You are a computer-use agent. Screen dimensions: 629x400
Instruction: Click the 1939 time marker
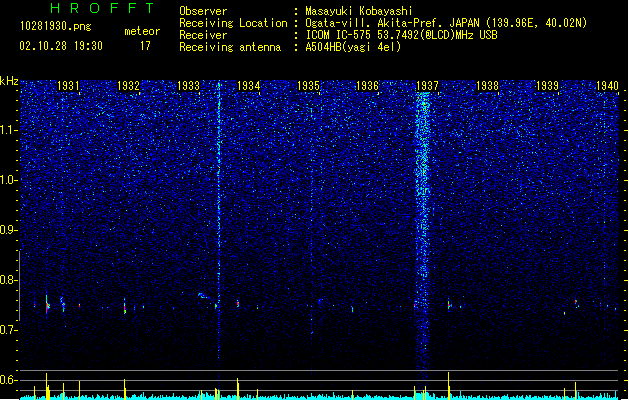pos(547,86)
